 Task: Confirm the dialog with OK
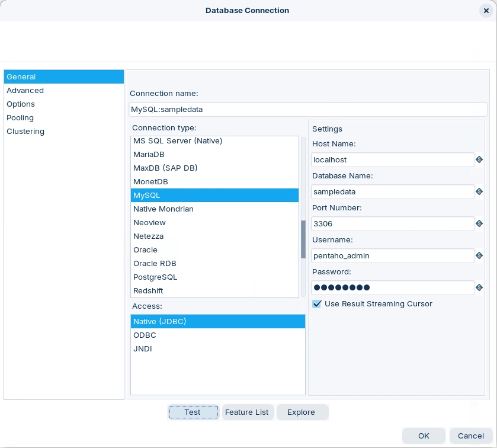(x=424, y=436)
